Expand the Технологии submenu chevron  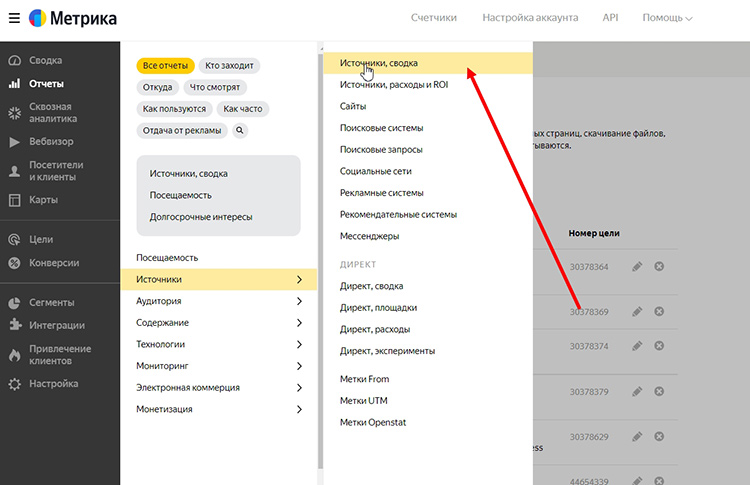pyautogui.click(x=299, y=344)
